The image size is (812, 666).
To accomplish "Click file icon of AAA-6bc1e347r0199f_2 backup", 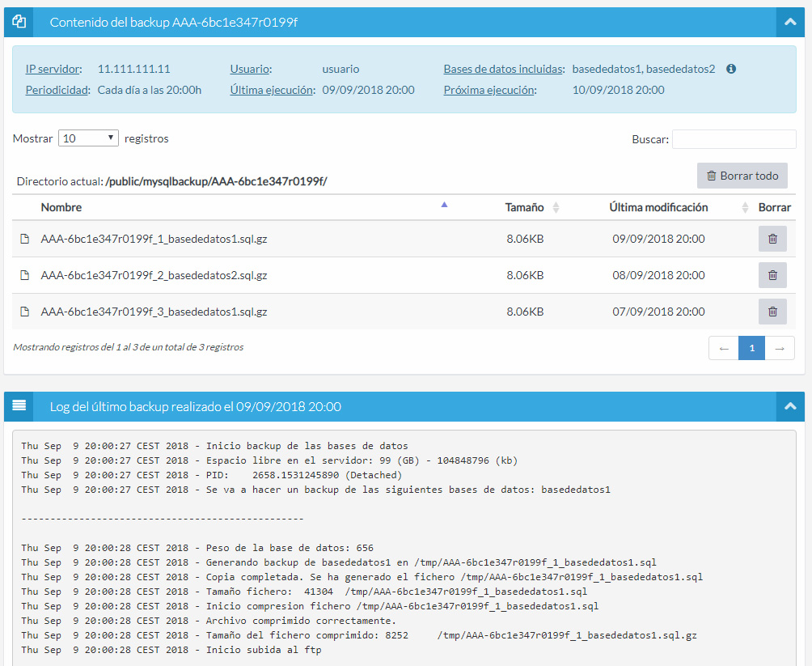I will (25, 275).
